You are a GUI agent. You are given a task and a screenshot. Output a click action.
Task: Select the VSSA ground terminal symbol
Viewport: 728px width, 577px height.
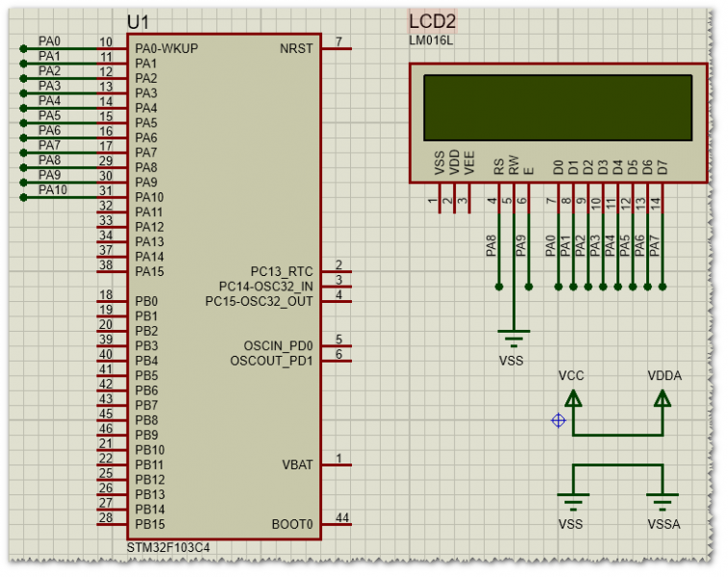pos(663,502)
